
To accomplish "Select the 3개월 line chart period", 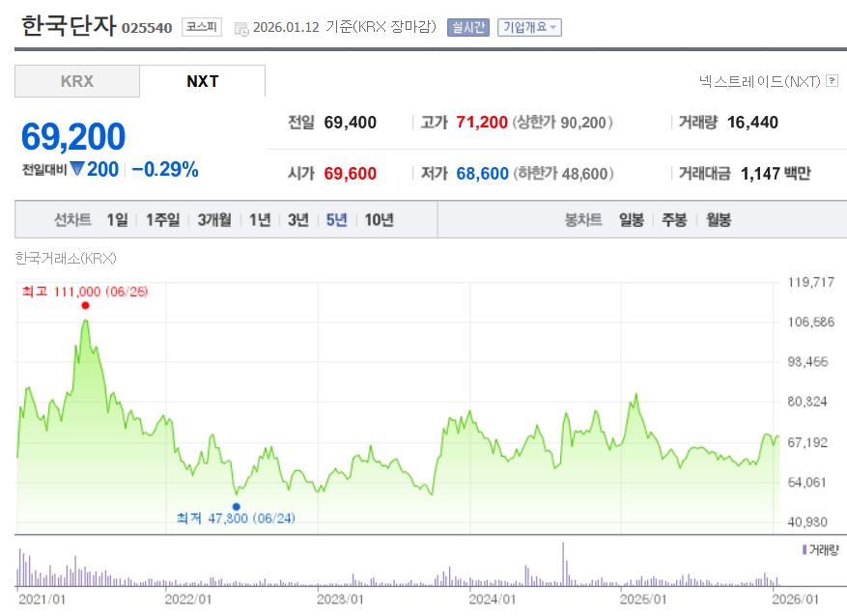I will click(214, 220).
